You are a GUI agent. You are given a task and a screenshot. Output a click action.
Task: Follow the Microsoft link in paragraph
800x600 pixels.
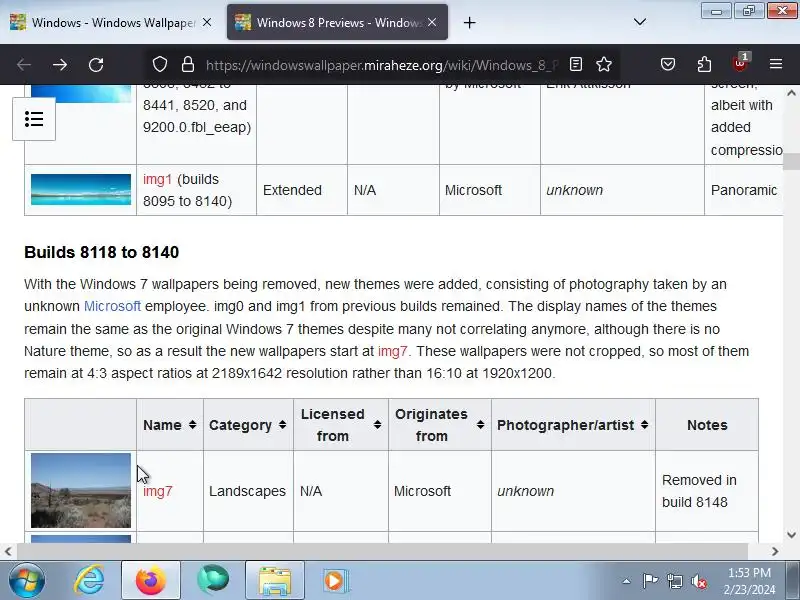(x=112, y=306)
